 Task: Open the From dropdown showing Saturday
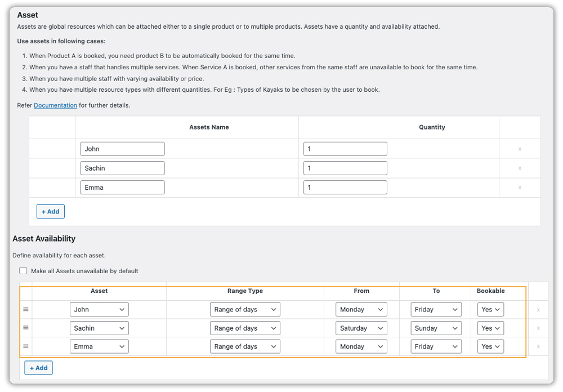(x=361, y=328)
